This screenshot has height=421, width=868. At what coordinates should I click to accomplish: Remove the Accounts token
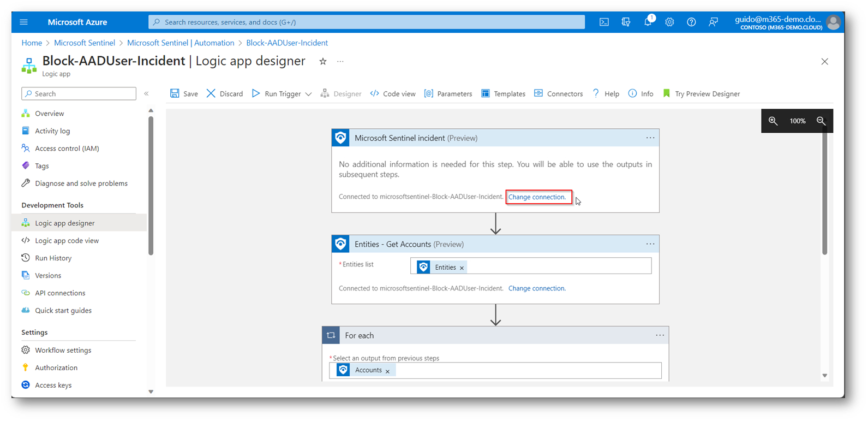coord(388,371)
